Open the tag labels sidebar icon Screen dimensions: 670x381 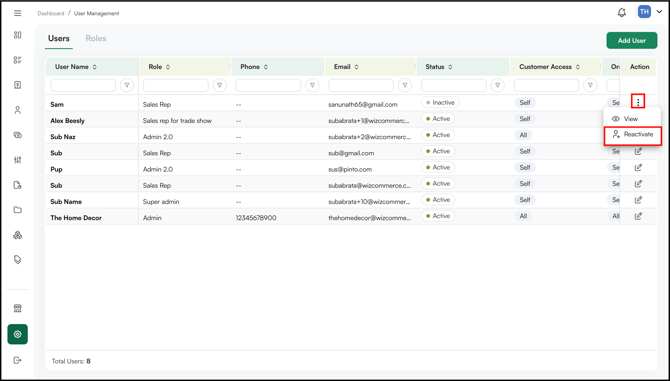point(18,260)
